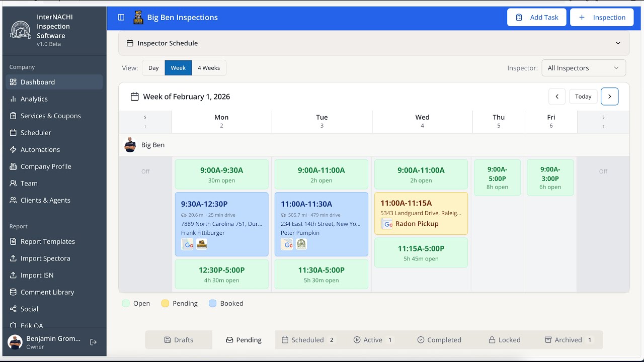Click the Mold badge on Peter Pumpkin appointment
This screenshot has height=362, width=644.
click(301, 244)
